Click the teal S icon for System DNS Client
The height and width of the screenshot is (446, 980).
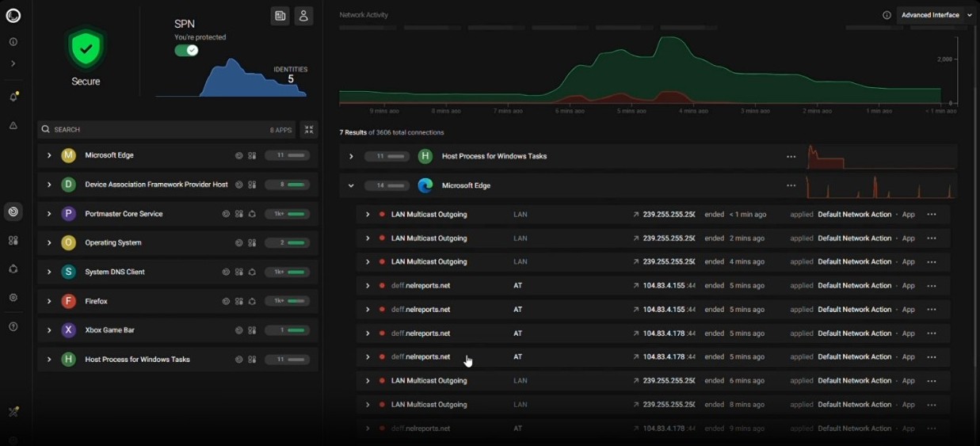click(x=69, y=272)
